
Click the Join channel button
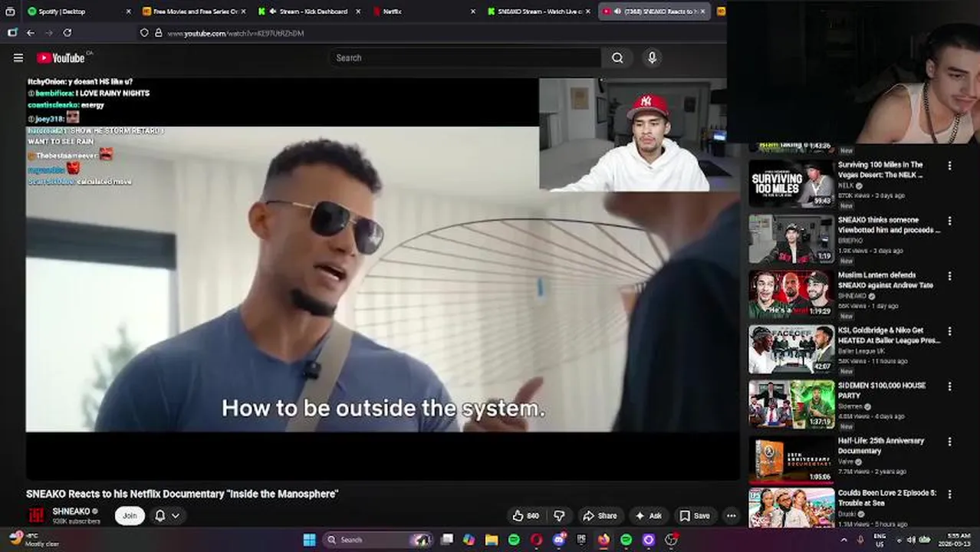[x=130, y=516]
